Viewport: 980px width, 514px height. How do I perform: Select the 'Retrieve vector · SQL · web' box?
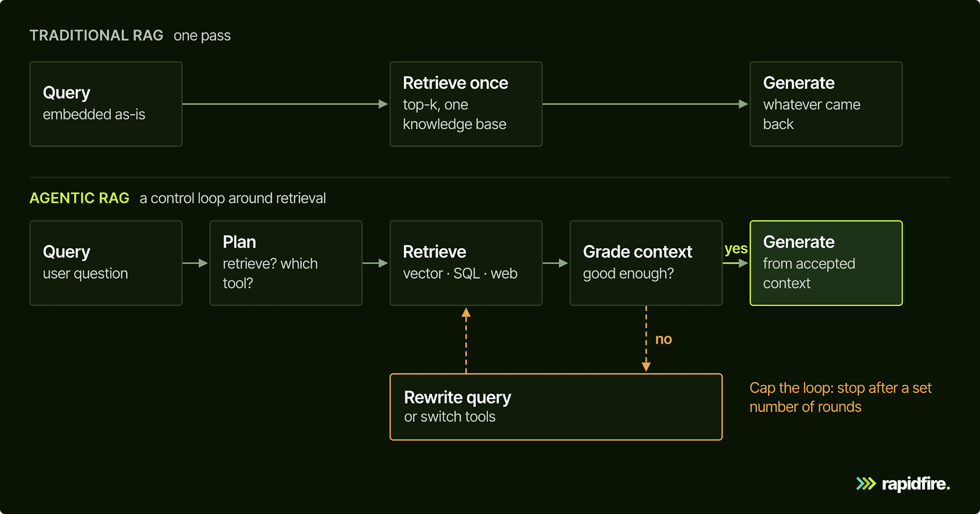[x=466, y=263]
